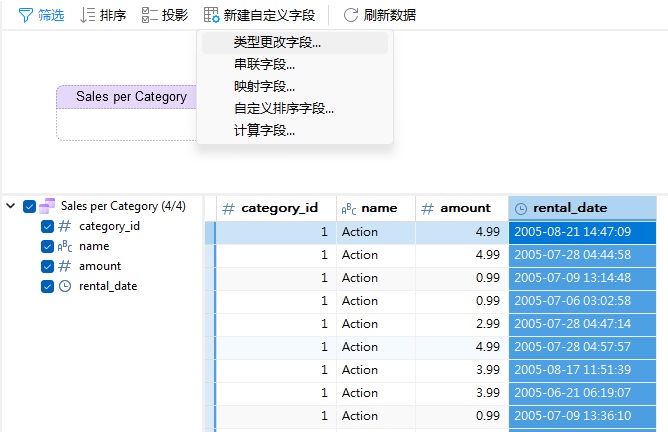Click category_id 1 in the 2005-07-28 04:57:57 row
Screen dimensions: 668x432
[x=276, y=347]
